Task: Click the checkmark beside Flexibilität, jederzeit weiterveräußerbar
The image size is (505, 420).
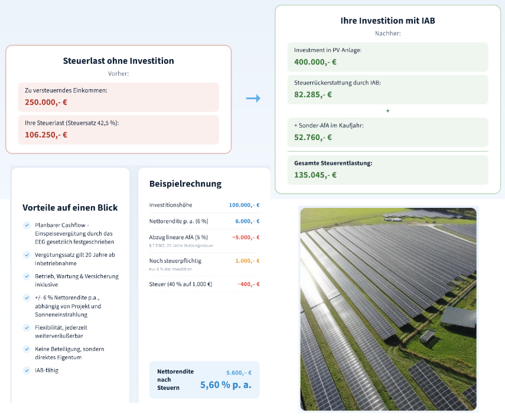Action: point(27,328)
